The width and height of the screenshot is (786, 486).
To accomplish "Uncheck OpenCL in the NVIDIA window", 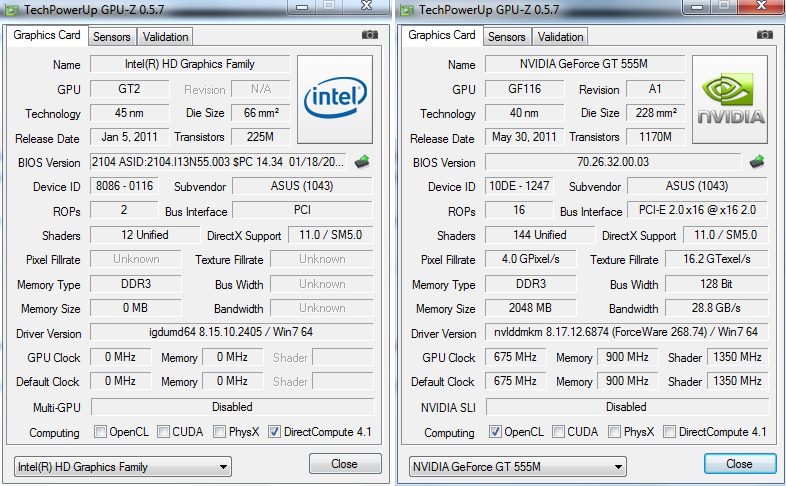I will (496, 432).
